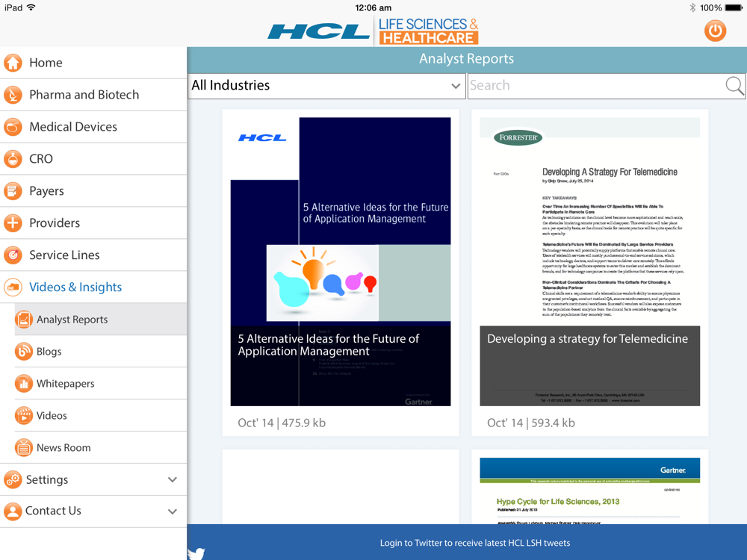Tap the Pharma and Biotech microscope icon
Viewport: 747px width, 560px height.
13,95
